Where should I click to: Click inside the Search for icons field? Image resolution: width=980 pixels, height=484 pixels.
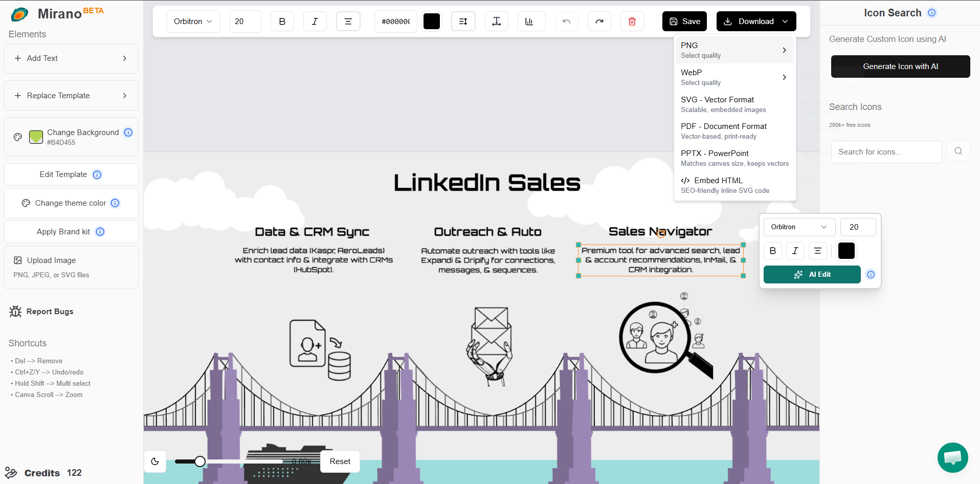(x=886, y=151)
